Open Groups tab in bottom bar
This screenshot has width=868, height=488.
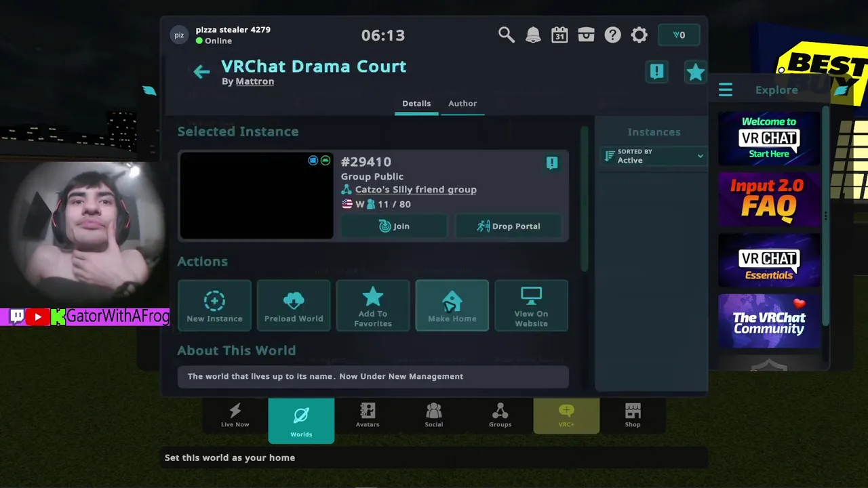coord(500,415)
